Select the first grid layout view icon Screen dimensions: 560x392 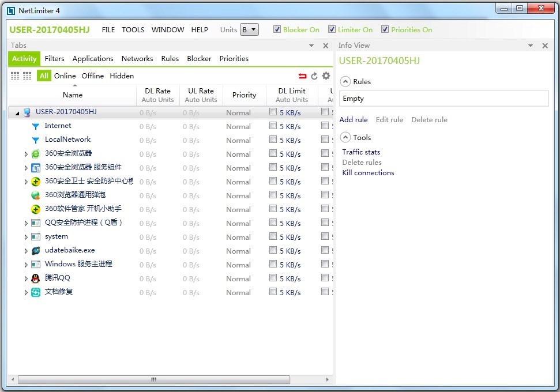point(14,76)
